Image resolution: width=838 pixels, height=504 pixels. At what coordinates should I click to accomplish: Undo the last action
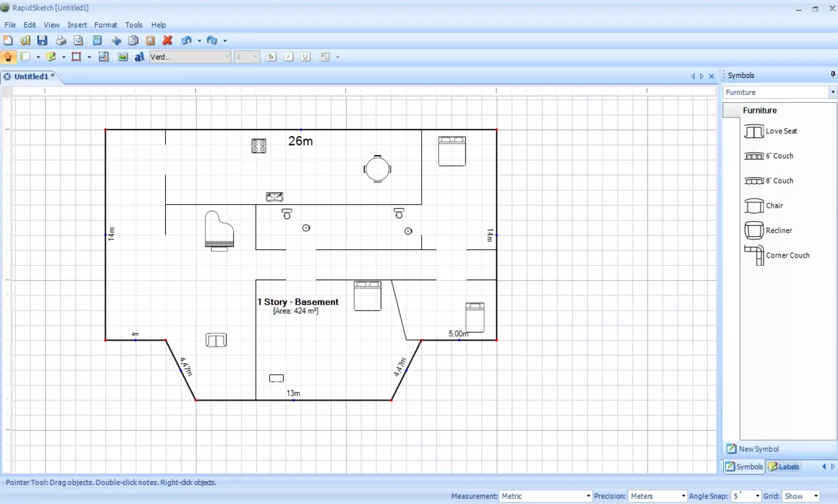(x=187, y=40)
